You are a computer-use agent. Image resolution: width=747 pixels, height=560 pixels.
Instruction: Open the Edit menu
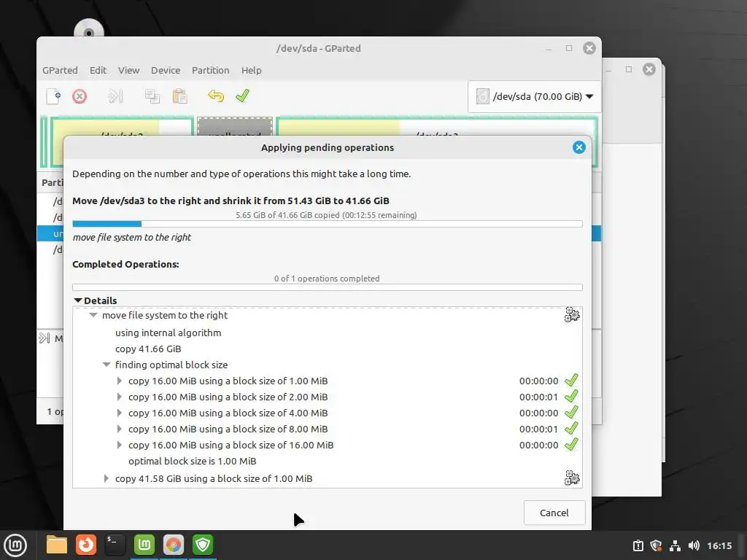(x=98, y=71)
